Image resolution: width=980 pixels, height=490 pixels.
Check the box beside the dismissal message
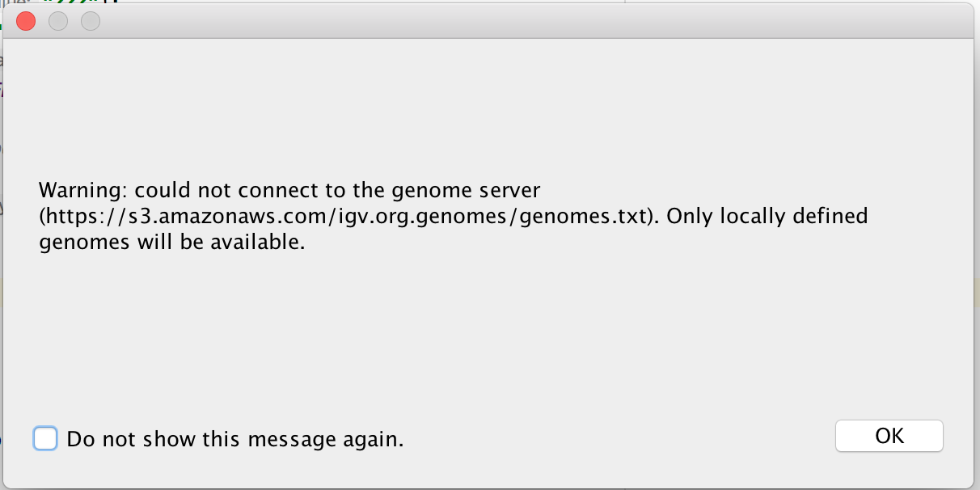(x=46, y=437)
